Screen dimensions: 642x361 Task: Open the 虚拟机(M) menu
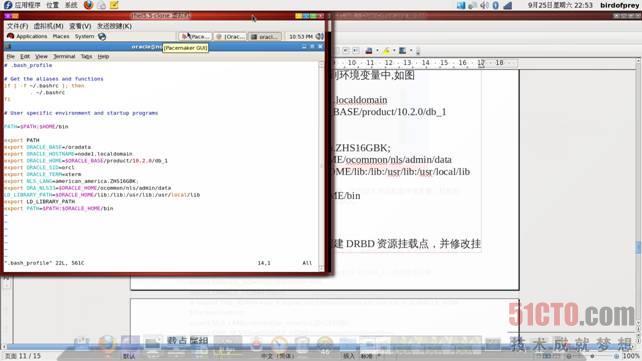(x=48, y=26)
